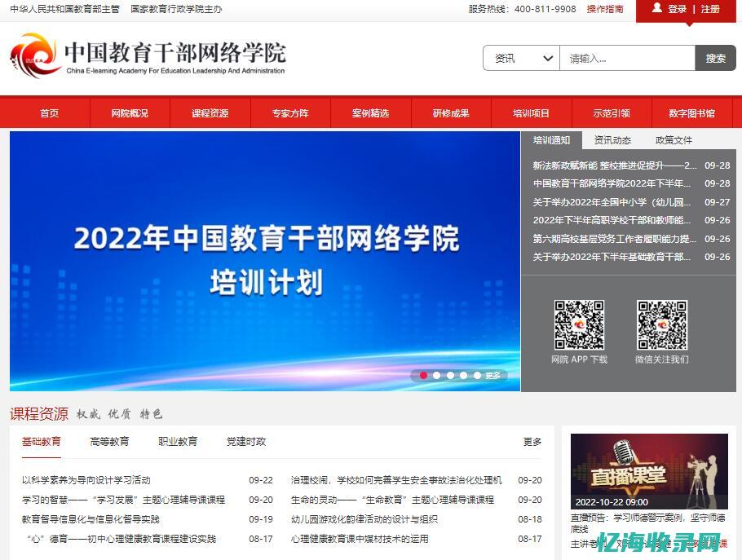
Task: Select the fifth carousel dot
Action: point(477,375)
